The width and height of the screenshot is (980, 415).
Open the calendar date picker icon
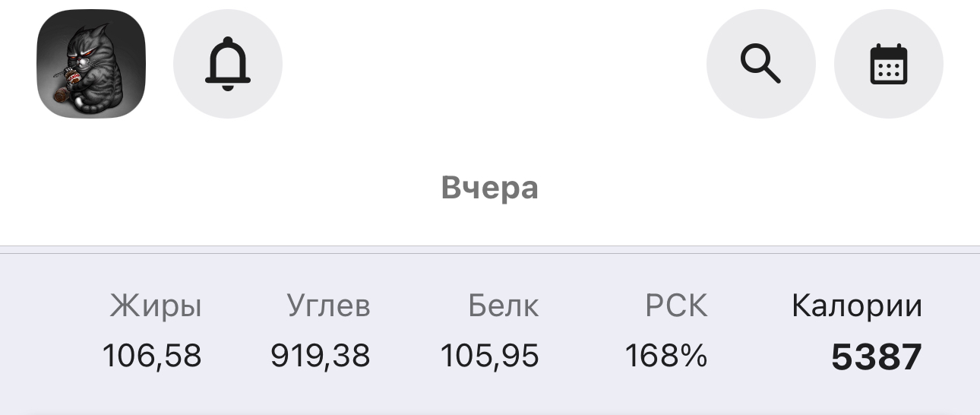888,64
